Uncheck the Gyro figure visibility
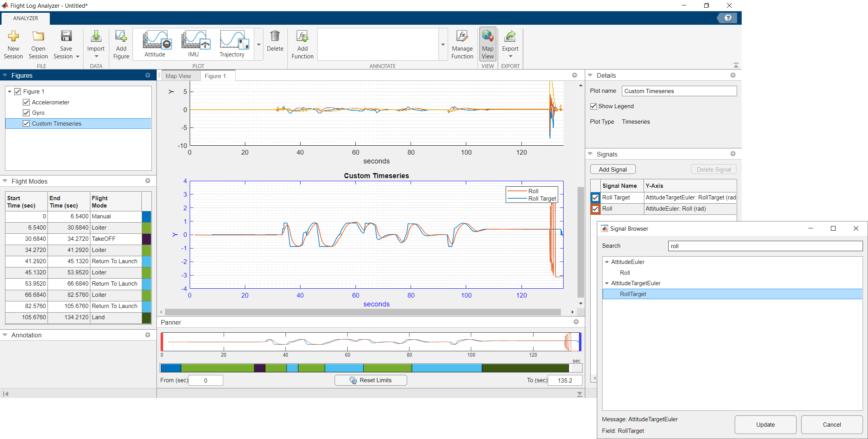The width and height of the screenshot is (868, 439). click(x=26, y=112)
